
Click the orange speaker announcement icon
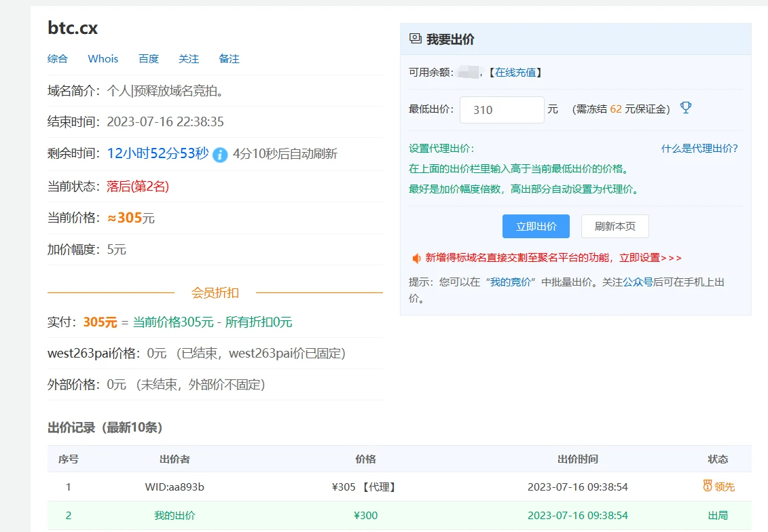416,258
